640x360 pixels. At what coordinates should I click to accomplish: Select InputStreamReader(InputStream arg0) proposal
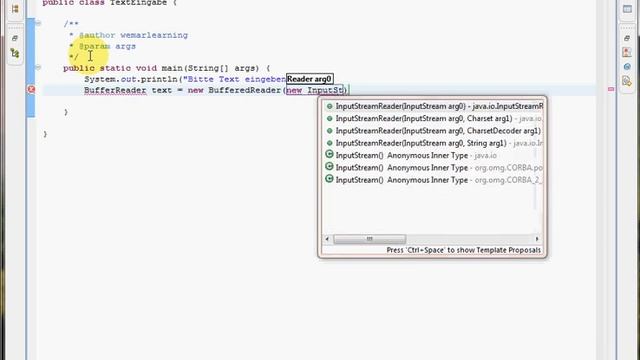pos(433,106)
